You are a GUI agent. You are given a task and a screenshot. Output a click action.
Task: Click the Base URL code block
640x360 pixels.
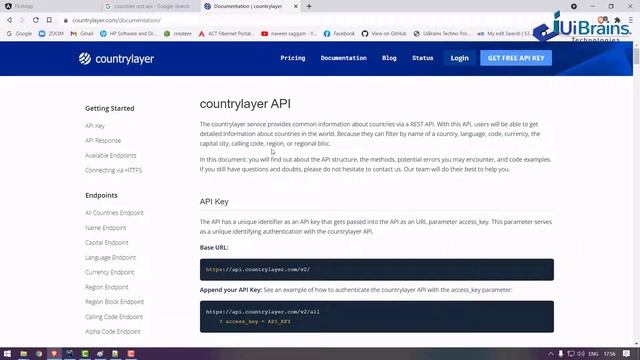(x=377, y=269)
